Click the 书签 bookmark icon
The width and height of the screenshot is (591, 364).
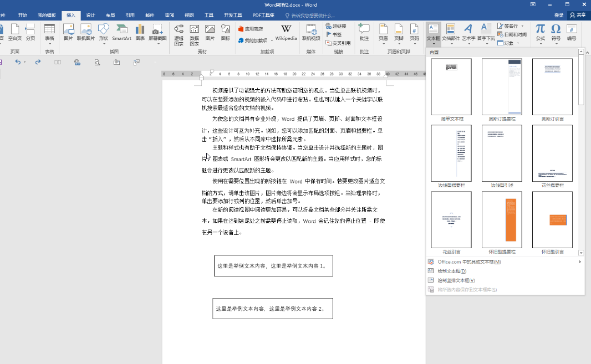(x=334, y=34)
